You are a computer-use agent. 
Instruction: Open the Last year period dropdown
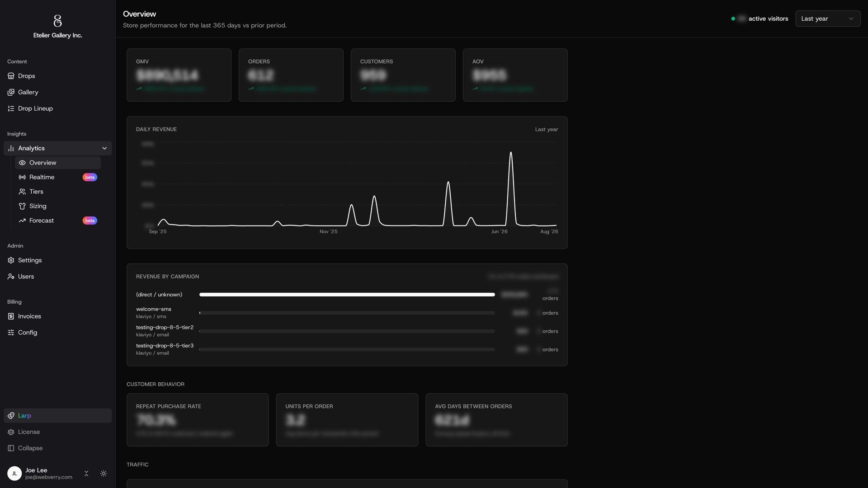(828, 19)
